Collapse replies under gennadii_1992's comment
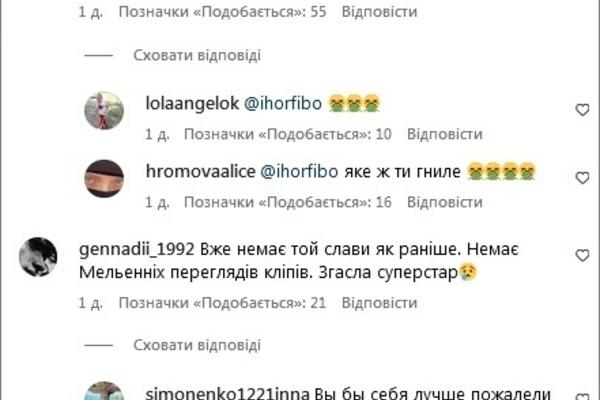600x400 pixels. click(197, 345)
